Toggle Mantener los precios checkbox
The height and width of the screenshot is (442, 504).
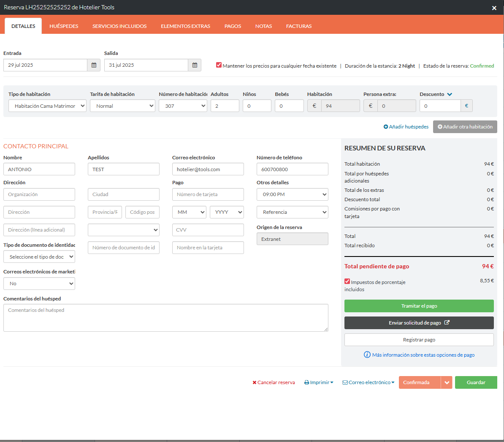(219, 65)
